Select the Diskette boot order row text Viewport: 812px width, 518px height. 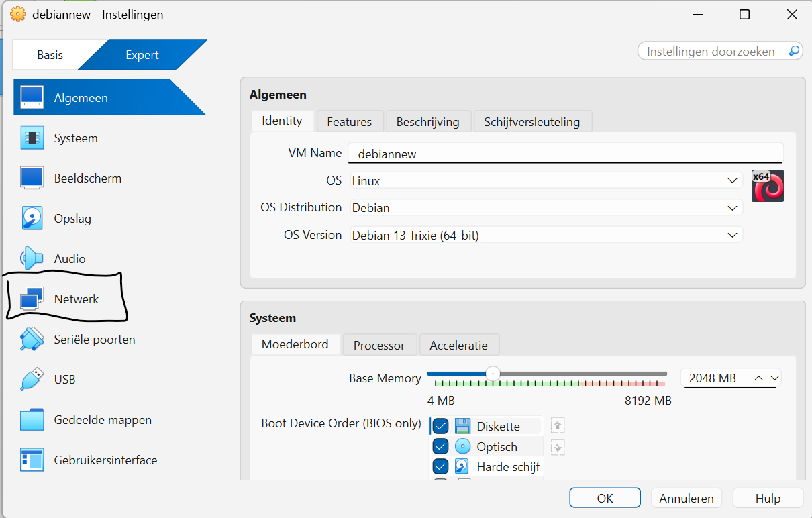(499, 427)
